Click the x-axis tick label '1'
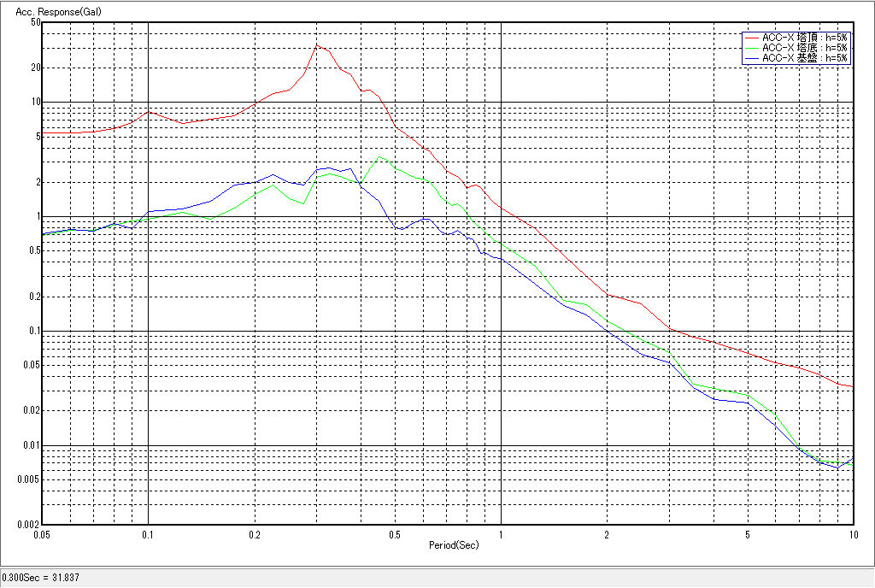This screenshot has height=588, width=875. (x=500, y=534)
